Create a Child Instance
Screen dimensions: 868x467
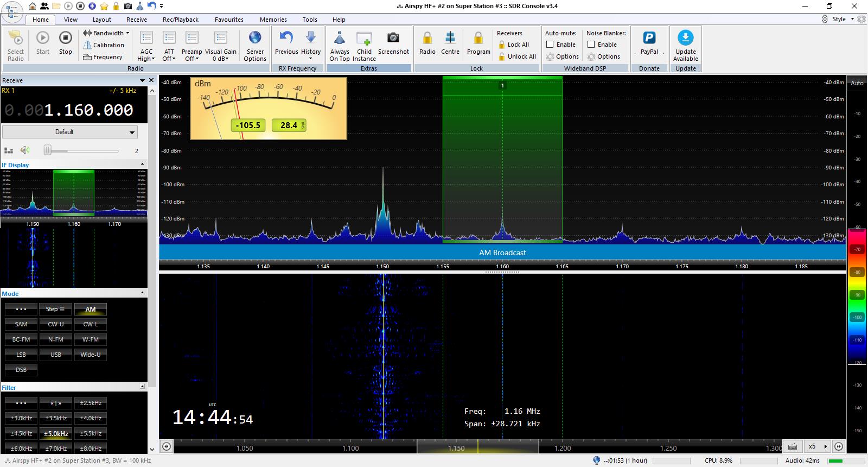pyautogui.click(x=364, y=46)
